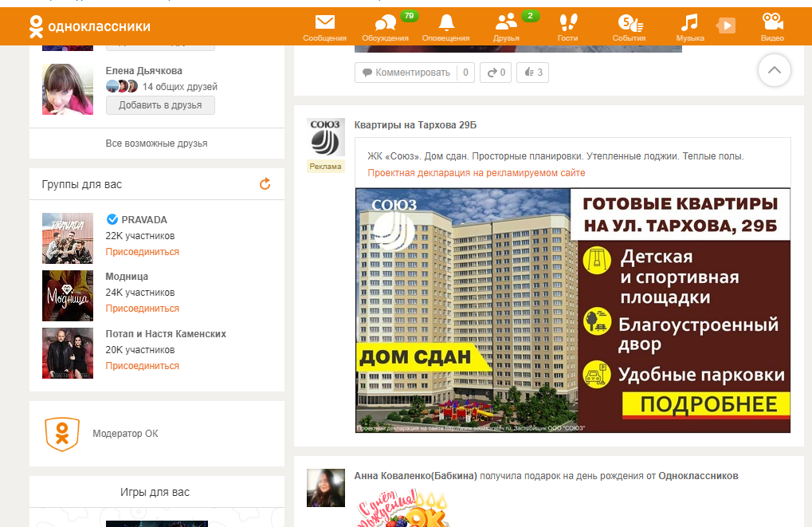812x527 pixels.
Task: Open Модница group name link
Action: pos(127,277)
